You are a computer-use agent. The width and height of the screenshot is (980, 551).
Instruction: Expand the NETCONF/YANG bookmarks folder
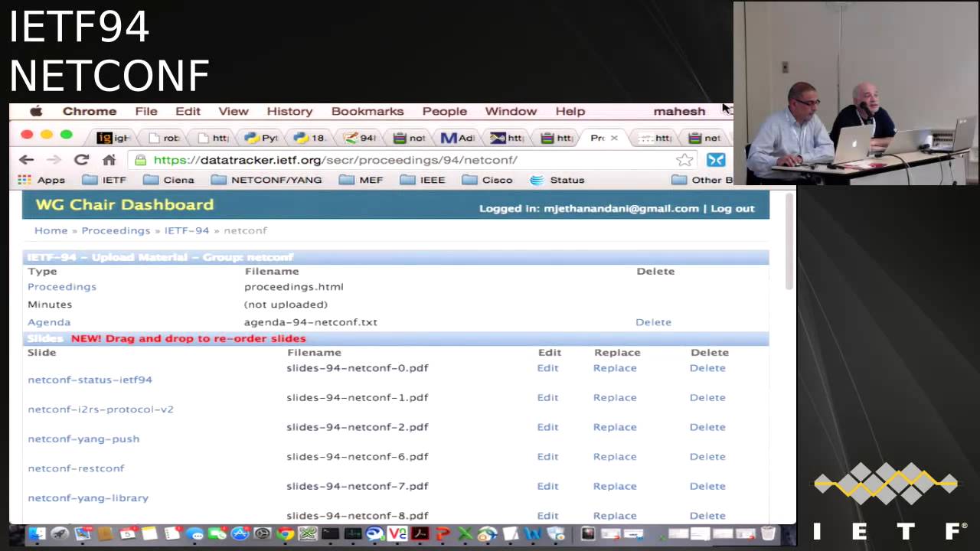[x=266, y=180]
